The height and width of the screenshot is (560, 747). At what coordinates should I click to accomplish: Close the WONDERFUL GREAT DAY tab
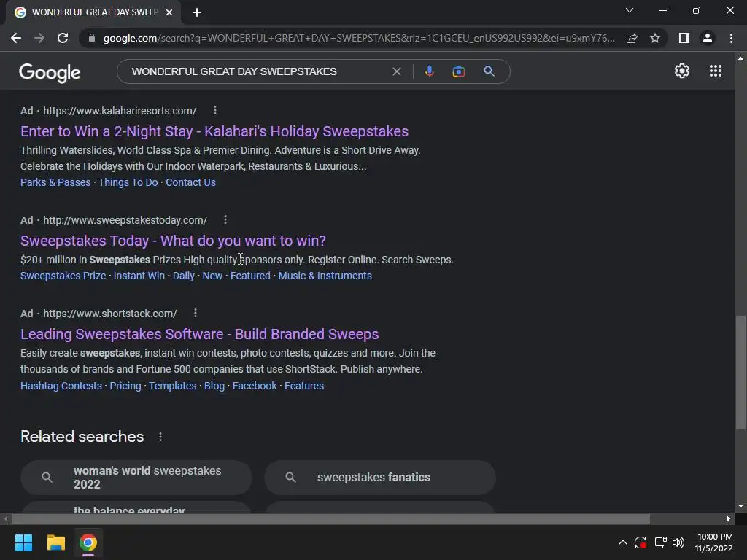[x=169, y=12]
